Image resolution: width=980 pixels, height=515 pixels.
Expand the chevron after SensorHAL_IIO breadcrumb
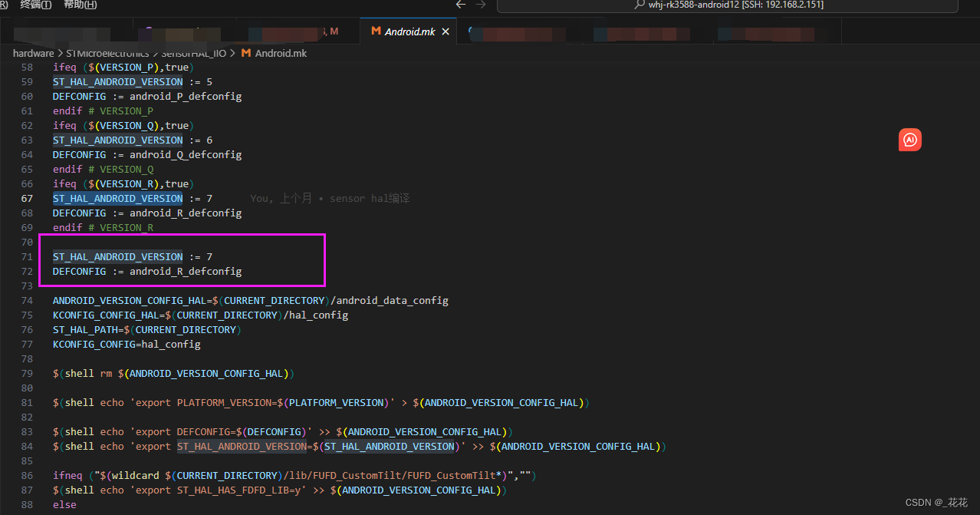[232, 53]
